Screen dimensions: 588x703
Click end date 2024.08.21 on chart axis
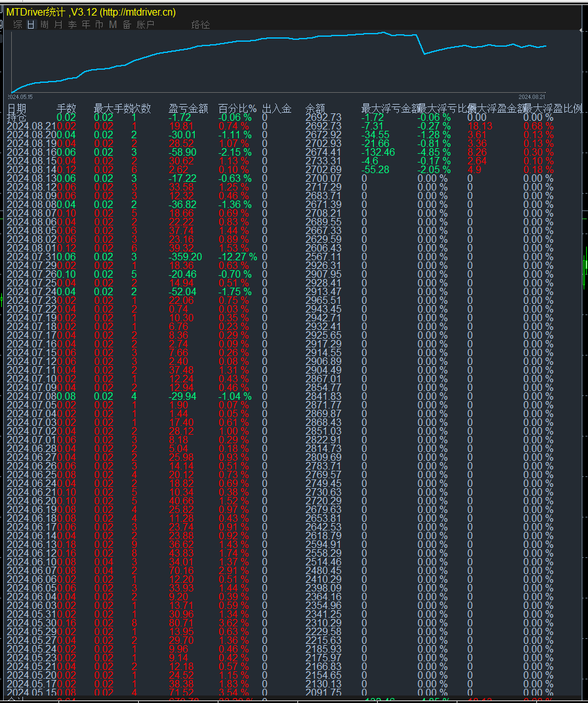point(532,97)
